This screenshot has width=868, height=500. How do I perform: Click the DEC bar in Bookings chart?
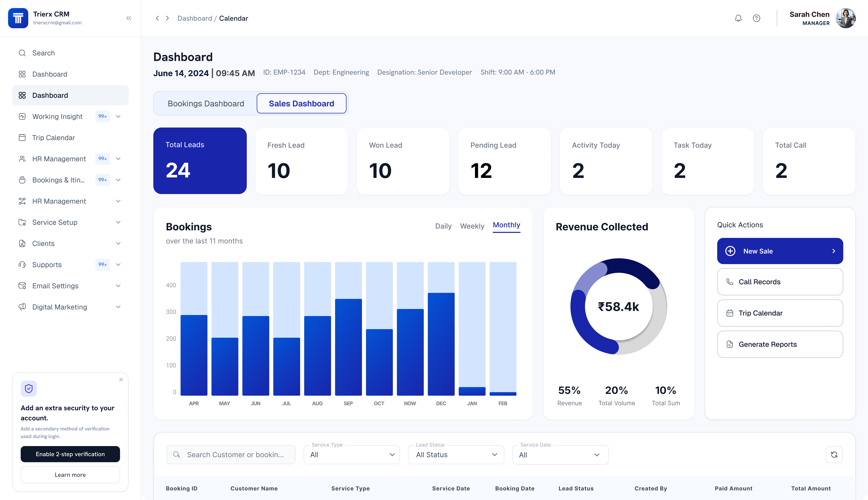point(441,344)
